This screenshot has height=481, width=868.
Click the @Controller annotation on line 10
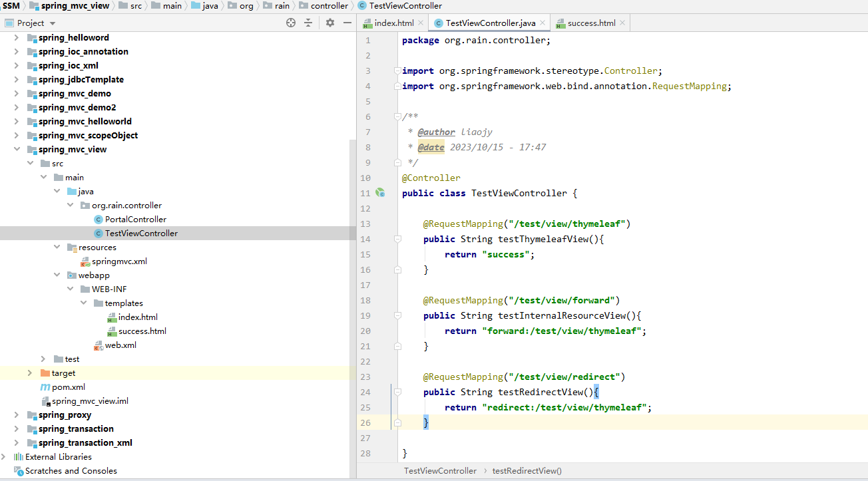(431, 178)
